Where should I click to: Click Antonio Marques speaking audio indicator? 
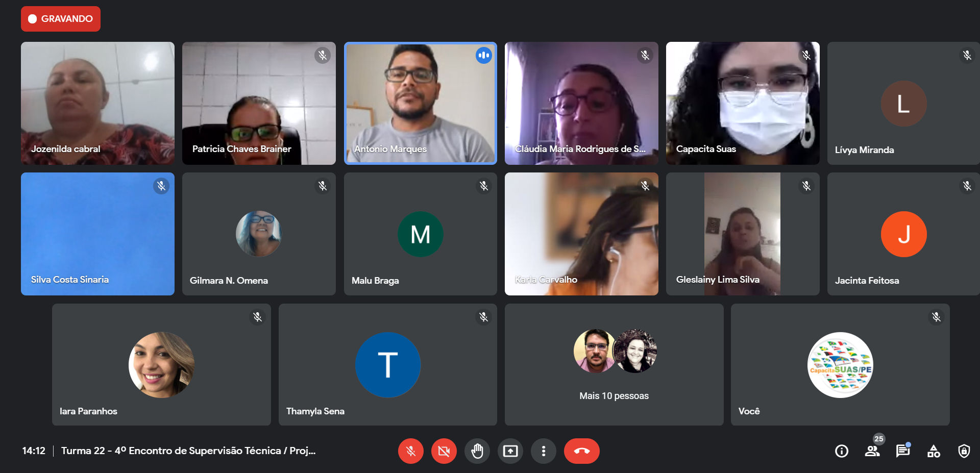click(484, 55)
